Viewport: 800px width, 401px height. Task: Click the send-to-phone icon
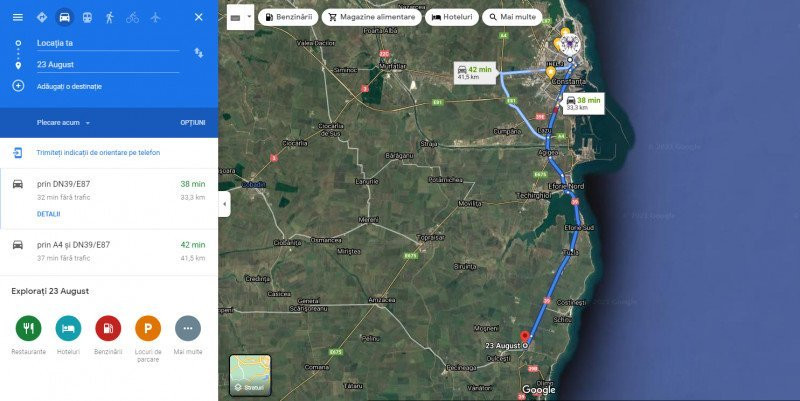[18, 153]
